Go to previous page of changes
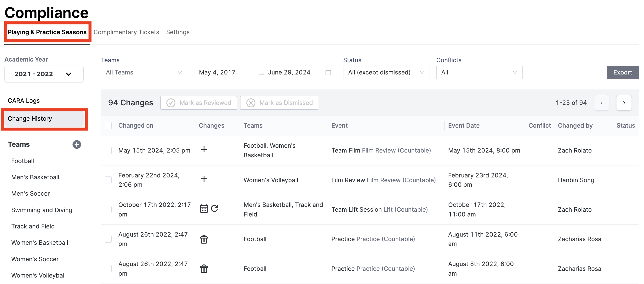The image size is (644, 284). click(x=602, y=103)
